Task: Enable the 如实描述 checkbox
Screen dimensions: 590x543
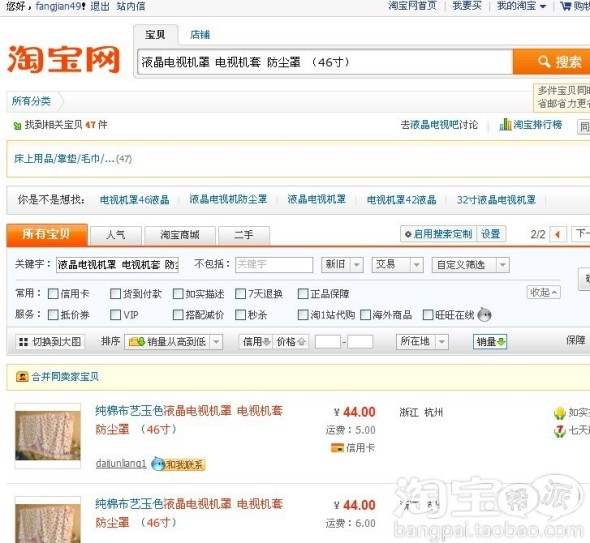Action: 178,294
